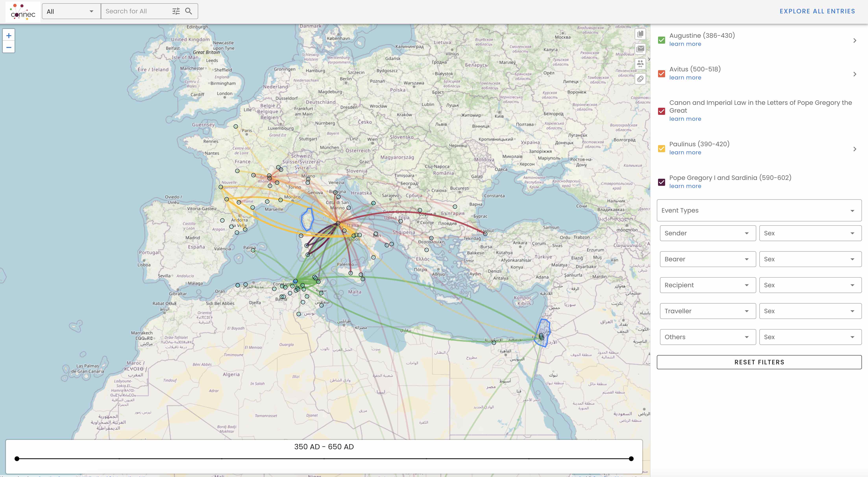Click the people connections map icon
The image size is (868, 477).
click(x=640, y=64)
